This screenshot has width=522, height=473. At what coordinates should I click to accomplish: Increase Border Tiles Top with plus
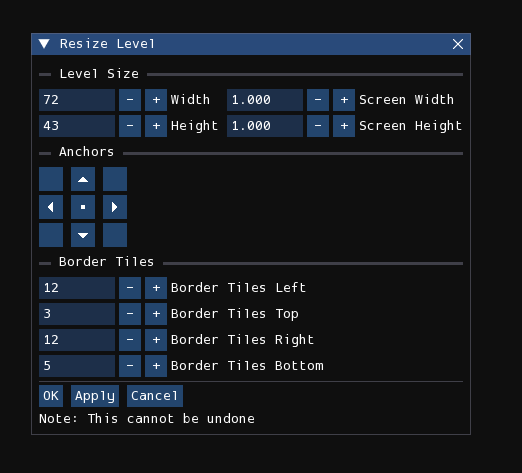tap(156, 314)
